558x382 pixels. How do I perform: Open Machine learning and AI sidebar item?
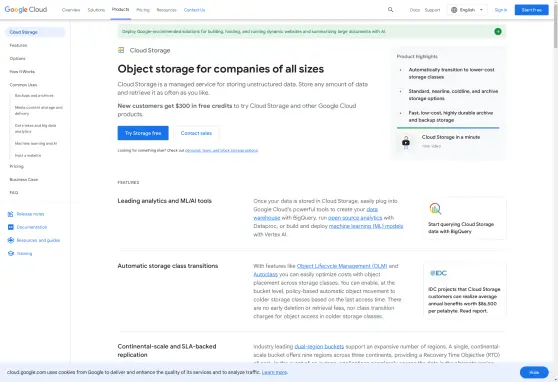tap(36, 143)
